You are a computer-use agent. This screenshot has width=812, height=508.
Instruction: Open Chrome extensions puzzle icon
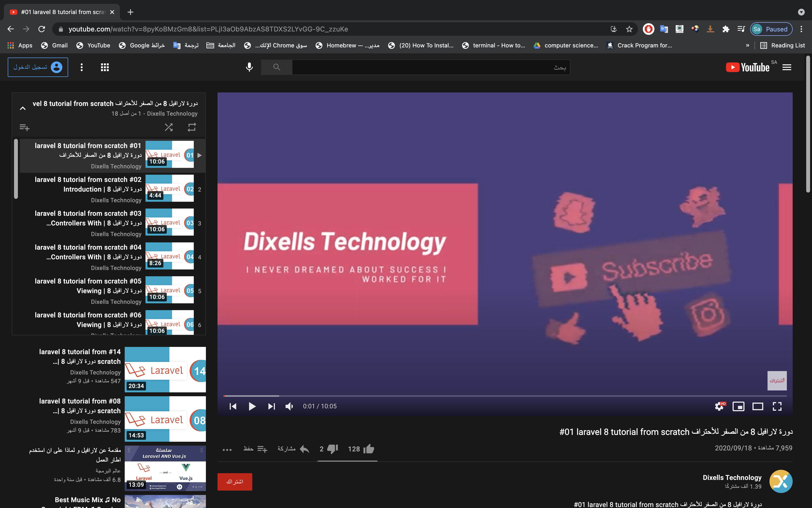pos(726,29)
